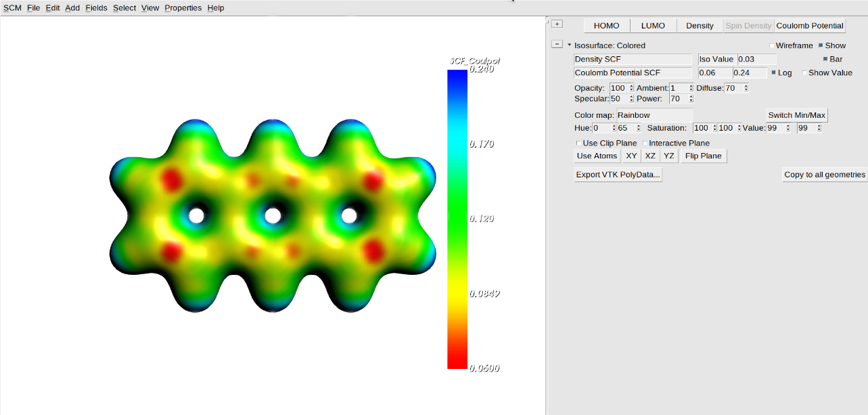Open the Fields menu
The image size is (868, 415).
96,7
